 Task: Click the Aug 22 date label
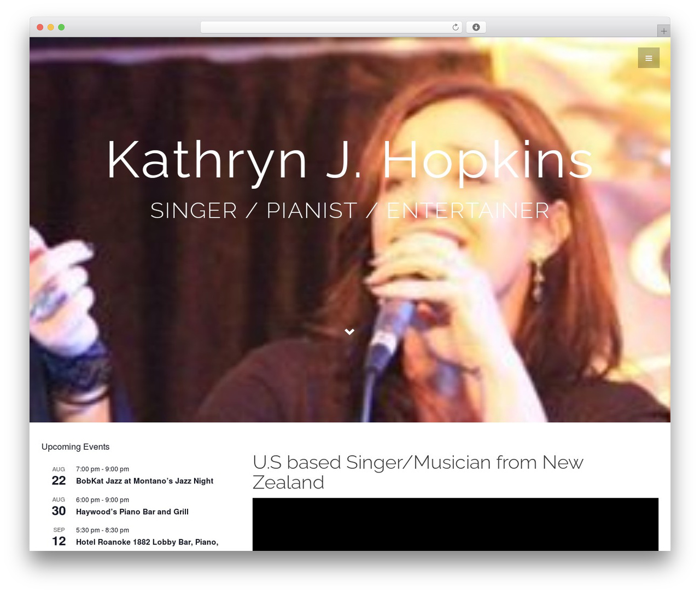click(59, 476)
